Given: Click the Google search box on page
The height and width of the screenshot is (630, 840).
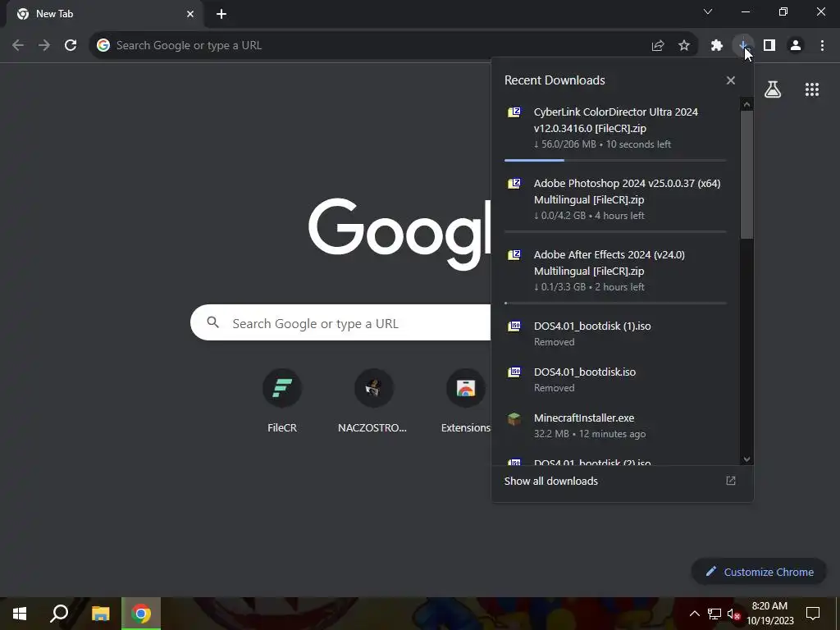Looking at the screenshot, I should 340,323.
